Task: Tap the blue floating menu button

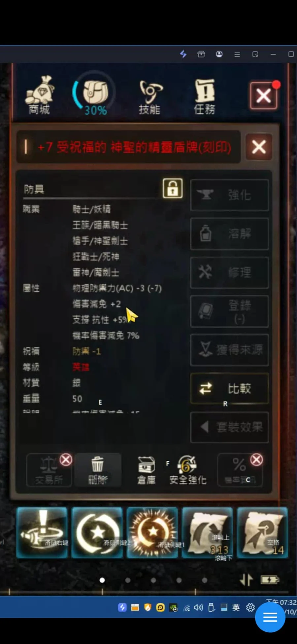Action: pyautogui.click(x=270, y=617)
